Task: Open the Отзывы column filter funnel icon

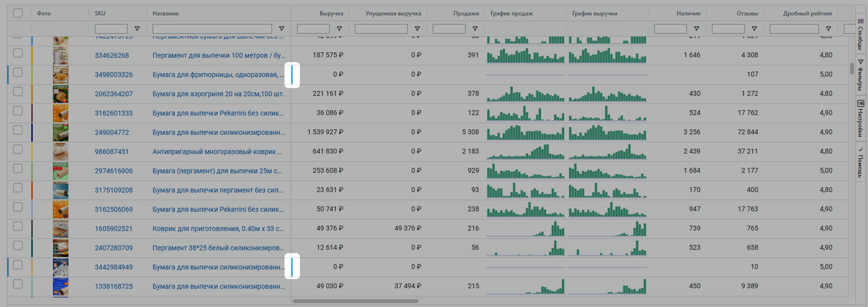Action: point(754,29)
